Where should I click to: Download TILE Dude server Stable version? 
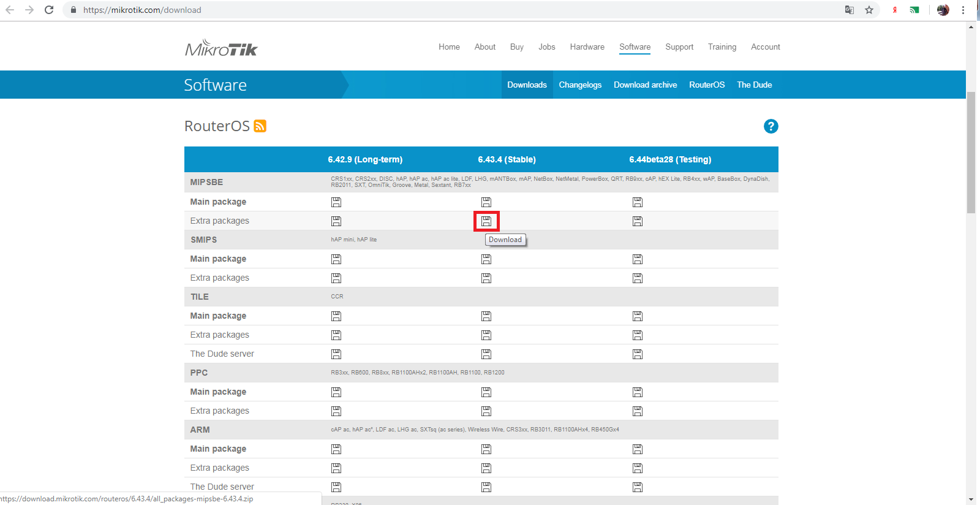[x=486, y=354]
